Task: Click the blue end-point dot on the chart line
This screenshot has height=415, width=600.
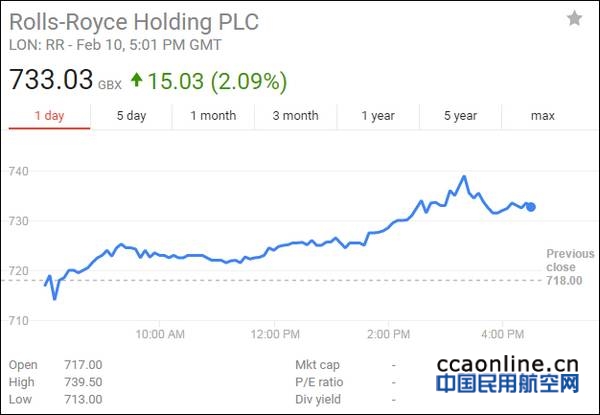Action: click(531, 207)
